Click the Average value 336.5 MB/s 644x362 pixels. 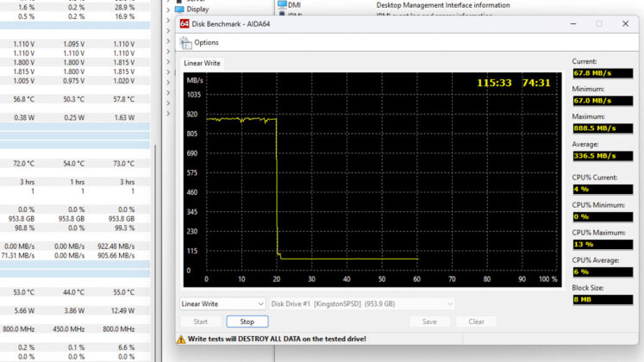pos(603,156)
